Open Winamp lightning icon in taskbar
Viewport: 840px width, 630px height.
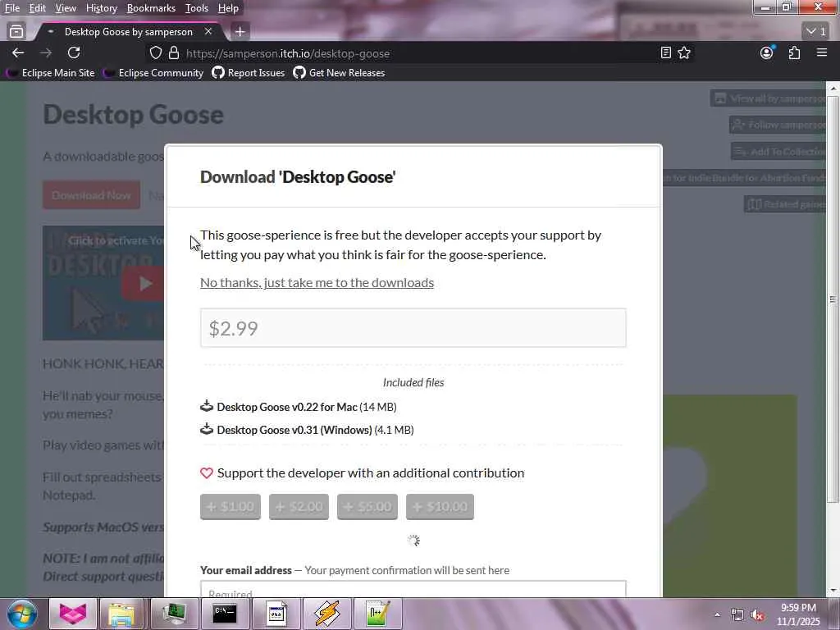pos(326,614)
